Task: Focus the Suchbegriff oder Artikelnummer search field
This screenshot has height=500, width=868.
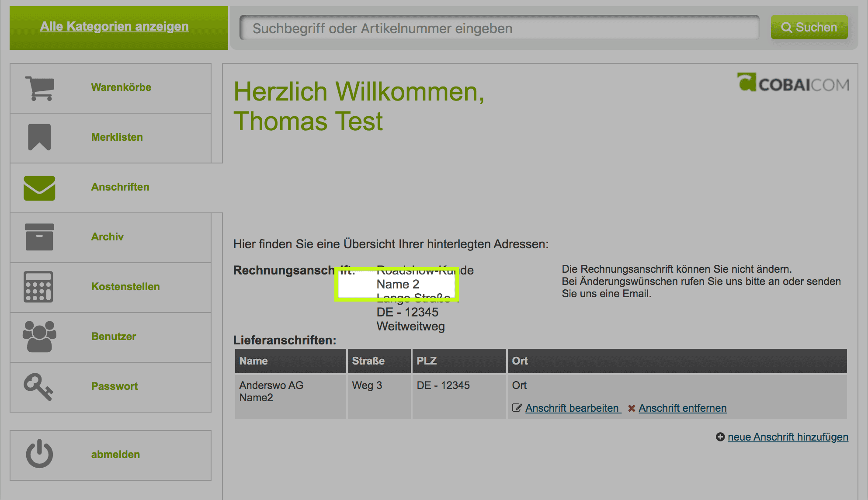Action: point(499,28)
